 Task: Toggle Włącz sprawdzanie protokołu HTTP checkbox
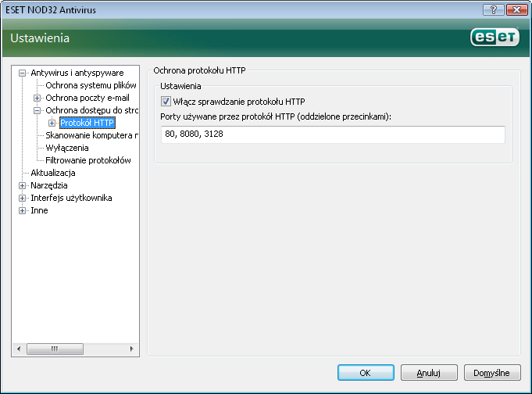click(166, 101)
